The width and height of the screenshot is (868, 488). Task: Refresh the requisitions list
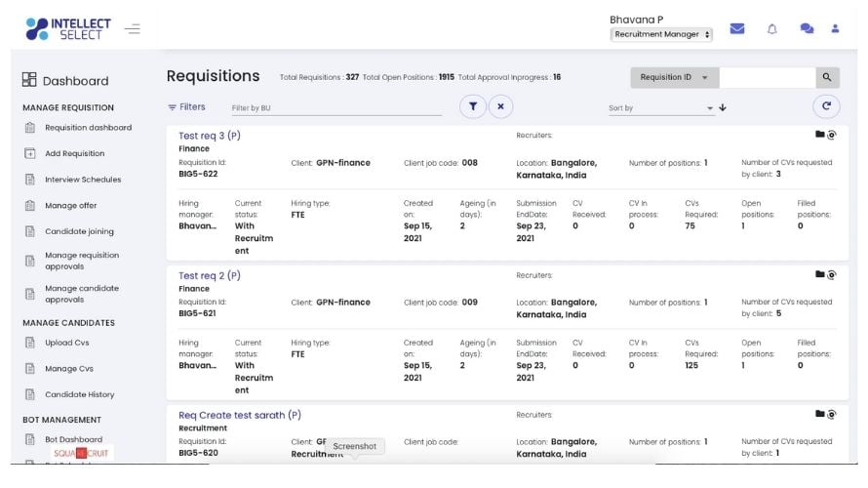pos(826,106)
